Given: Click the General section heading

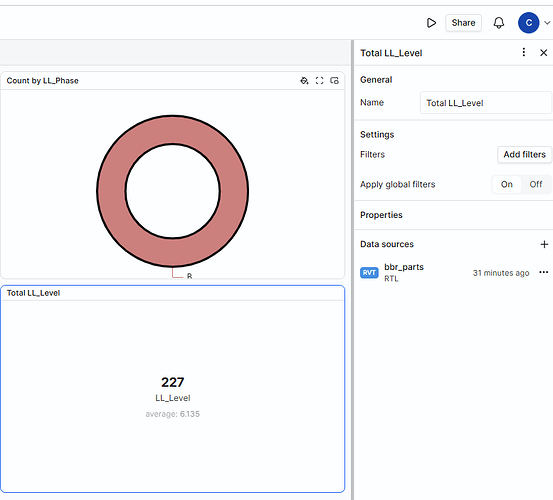Looking at the screenshot, I should pyautogui.click(x=376, y=80).
